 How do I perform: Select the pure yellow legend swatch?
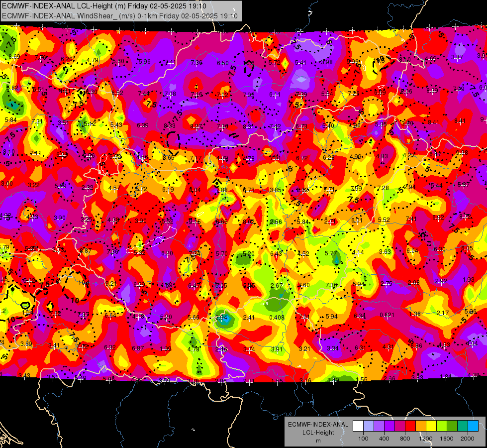(431, 426)
